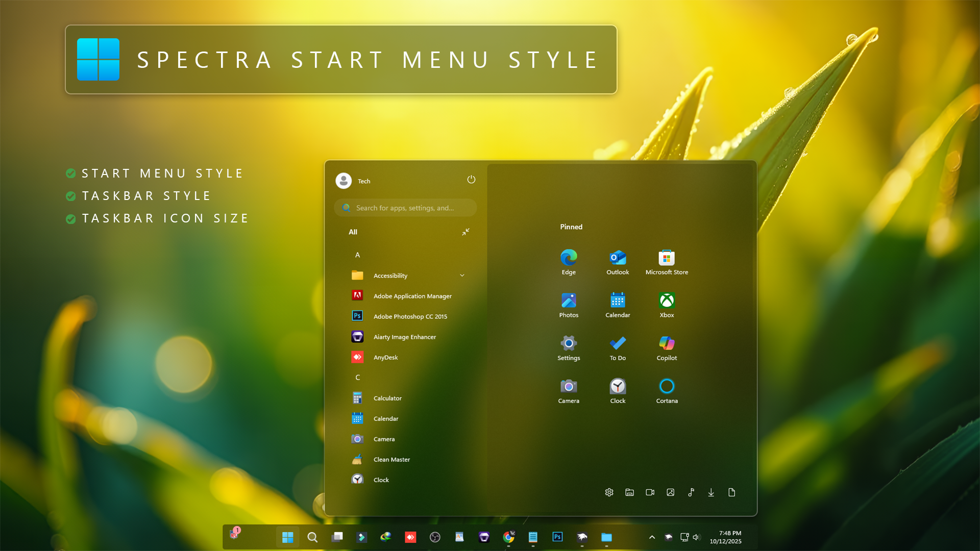Launch Copilot from pinned apps
Viewport: 980px width, 551px height.
[667, 344]
